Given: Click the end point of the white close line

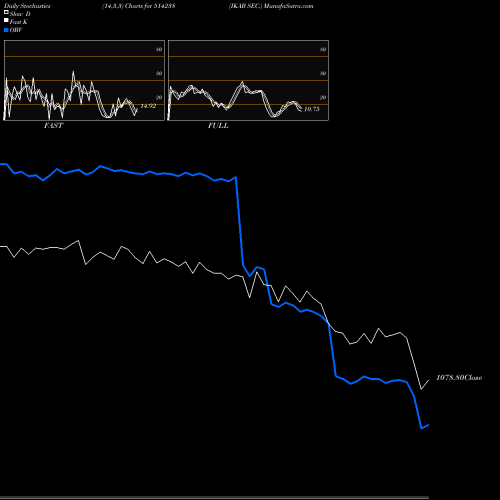Looking at the screenshot, I should click(429, 380).
